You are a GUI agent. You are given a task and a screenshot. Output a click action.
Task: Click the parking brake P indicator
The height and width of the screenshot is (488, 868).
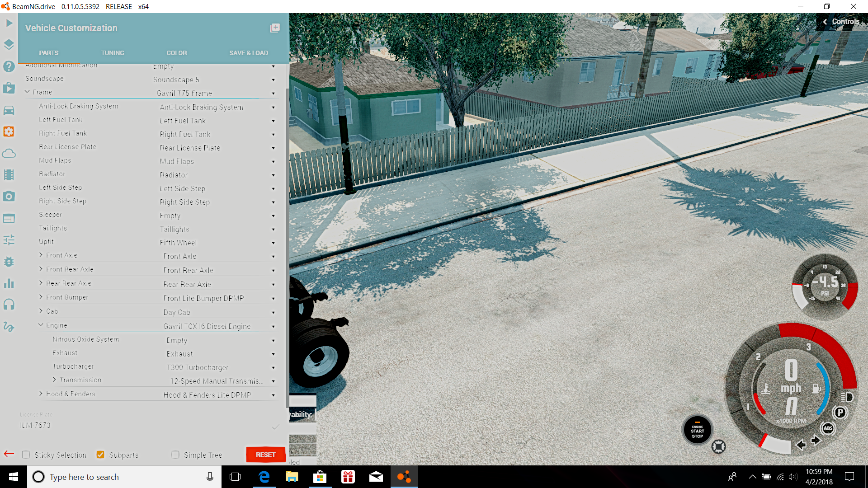click(840, 412)
